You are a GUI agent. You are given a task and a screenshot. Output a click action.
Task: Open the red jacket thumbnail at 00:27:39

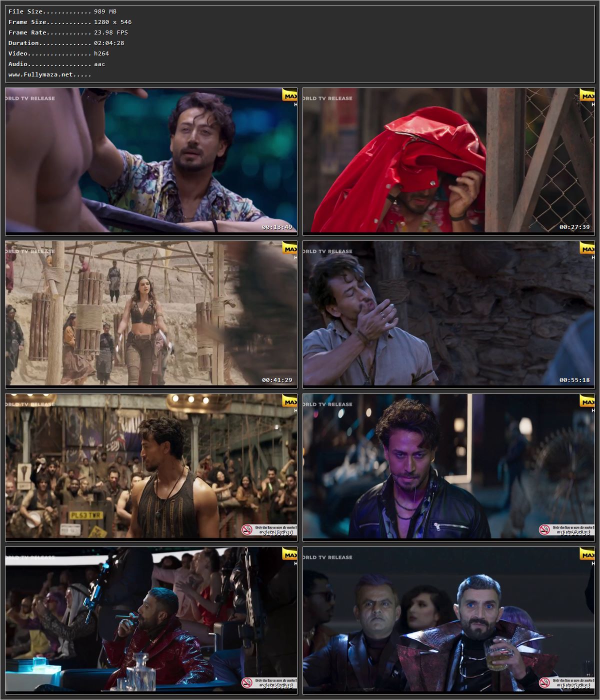[448, 161]
